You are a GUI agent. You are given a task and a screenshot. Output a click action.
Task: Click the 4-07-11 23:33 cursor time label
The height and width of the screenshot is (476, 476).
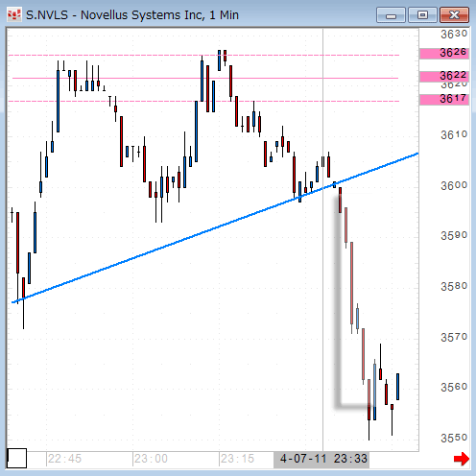click(x=321, y=459)
